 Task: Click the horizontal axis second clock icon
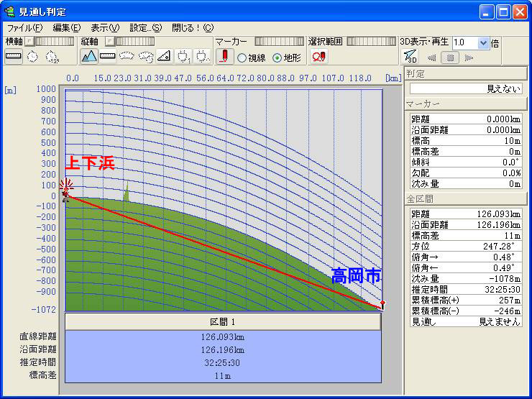[52, 56]
